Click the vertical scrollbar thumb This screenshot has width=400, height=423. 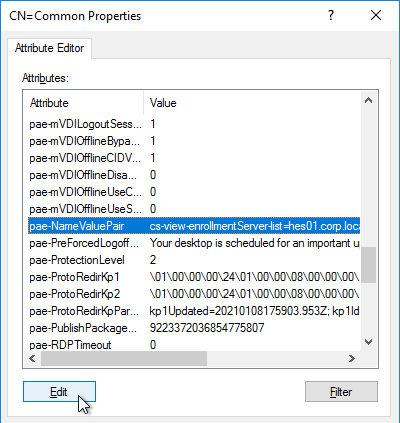(x=368, y=265)
